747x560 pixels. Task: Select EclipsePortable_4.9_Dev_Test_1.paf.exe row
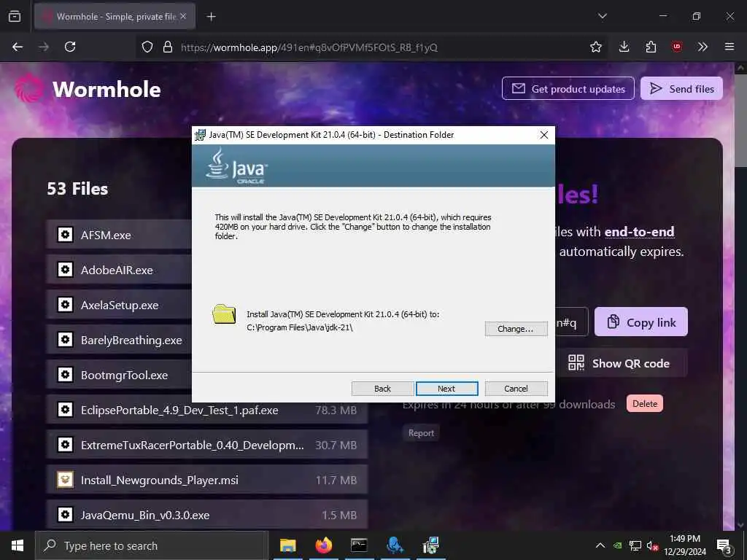point(206,410)
